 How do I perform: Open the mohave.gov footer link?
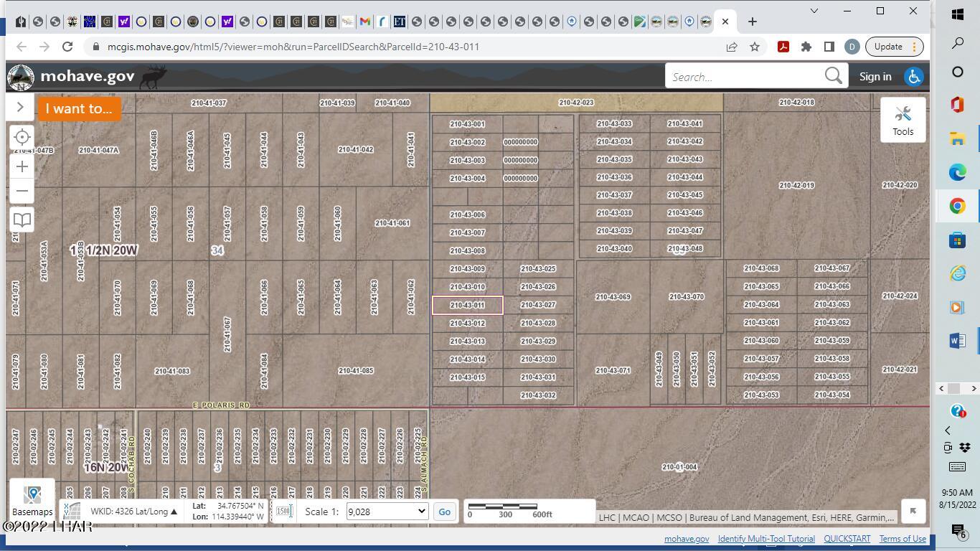pos(687,539)
